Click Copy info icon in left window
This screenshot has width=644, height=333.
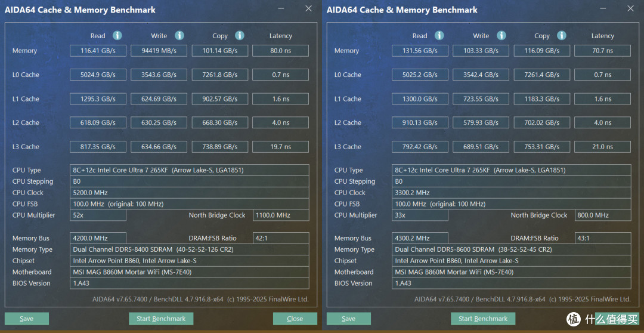tap(240, 35)
